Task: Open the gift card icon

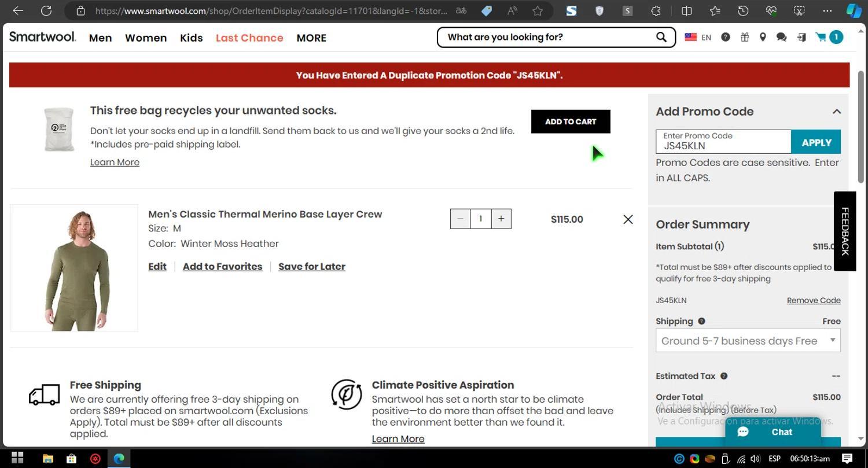Action: pyautogui.click(x=745, y=37)
